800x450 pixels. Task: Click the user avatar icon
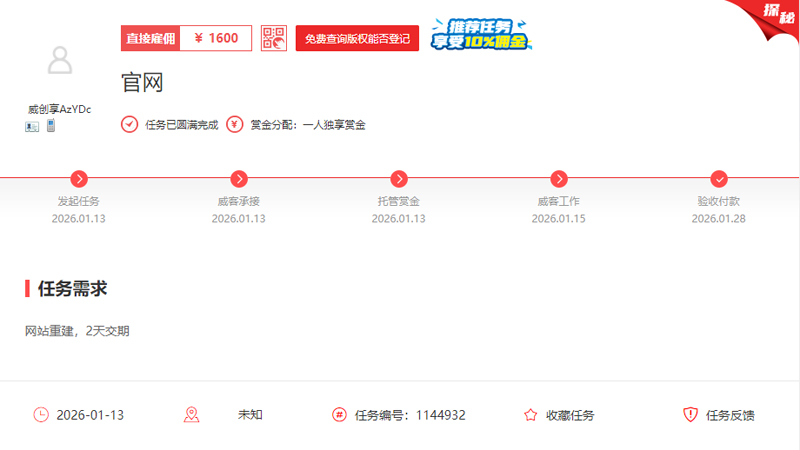point(60,60)
